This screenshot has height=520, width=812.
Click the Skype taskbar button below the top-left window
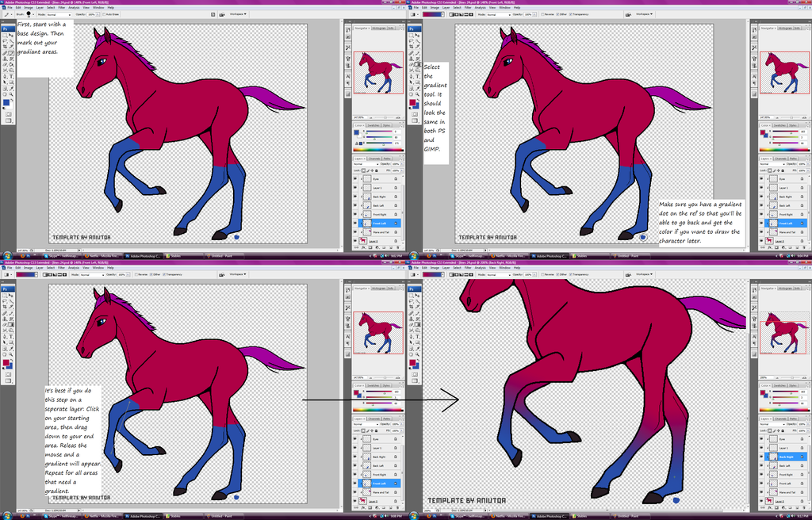click(x=63, y=256)
